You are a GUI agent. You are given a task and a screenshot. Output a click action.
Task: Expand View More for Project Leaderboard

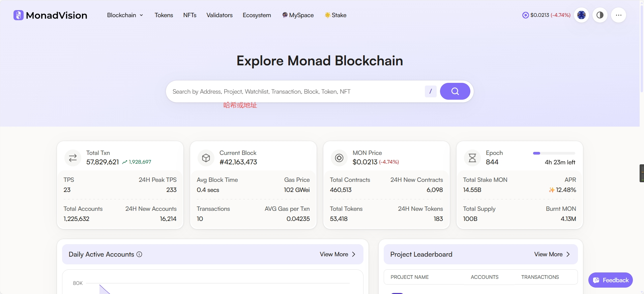pos(552,254)
